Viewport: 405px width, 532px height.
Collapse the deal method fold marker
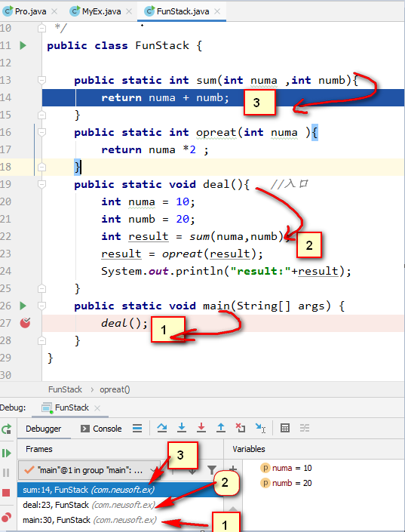tap(41, 184)
